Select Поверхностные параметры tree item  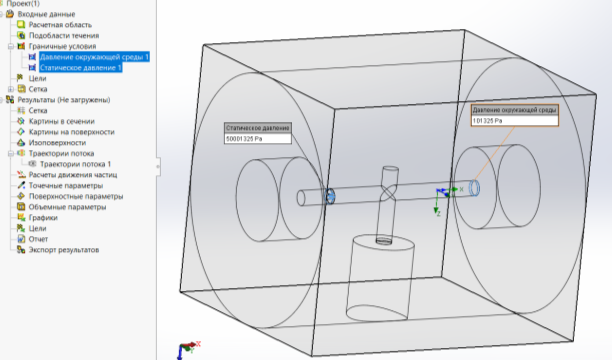click(76, 196)
